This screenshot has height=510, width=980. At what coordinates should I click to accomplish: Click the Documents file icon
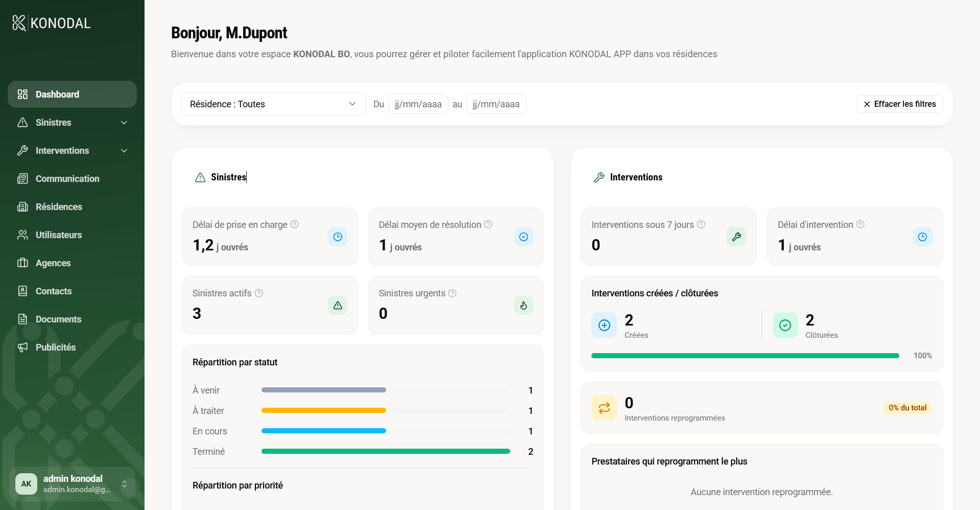click(x=22, y=319)
